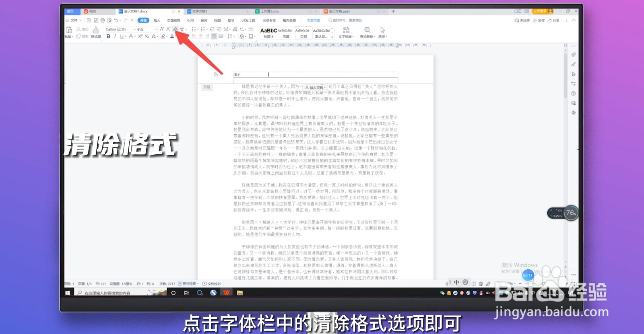Open Find and Replace magnifier
644x334 pixels.
[367, 30]
